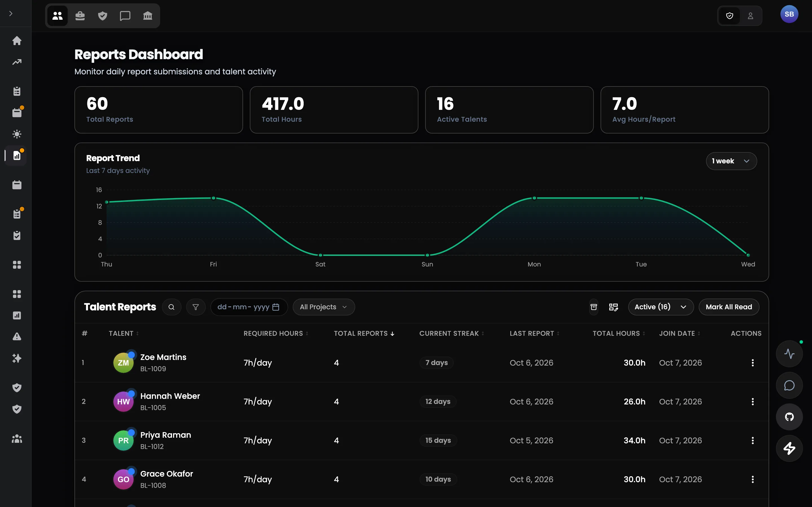Open the chat bubble floating button
The height and width of the screenshot is (507, 812).
(x=789, y=385)
